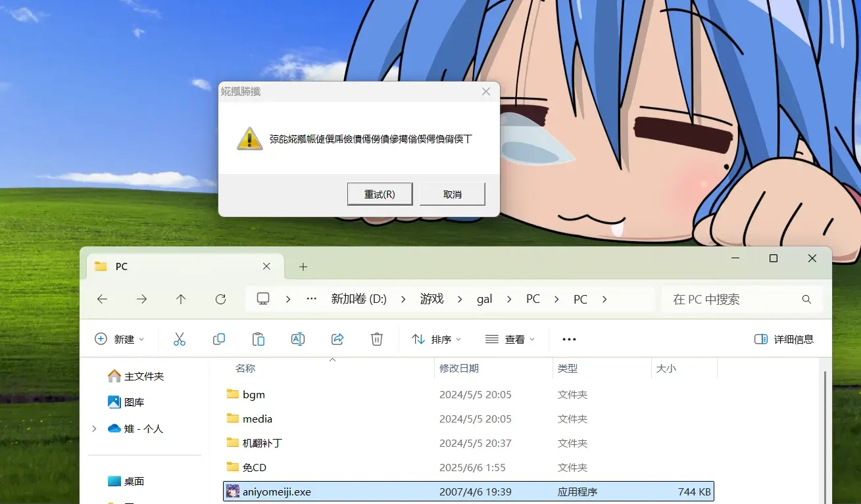Add a new File Explorer tab
The width and height of the screenshot is (861, 504).
point(303,266)
